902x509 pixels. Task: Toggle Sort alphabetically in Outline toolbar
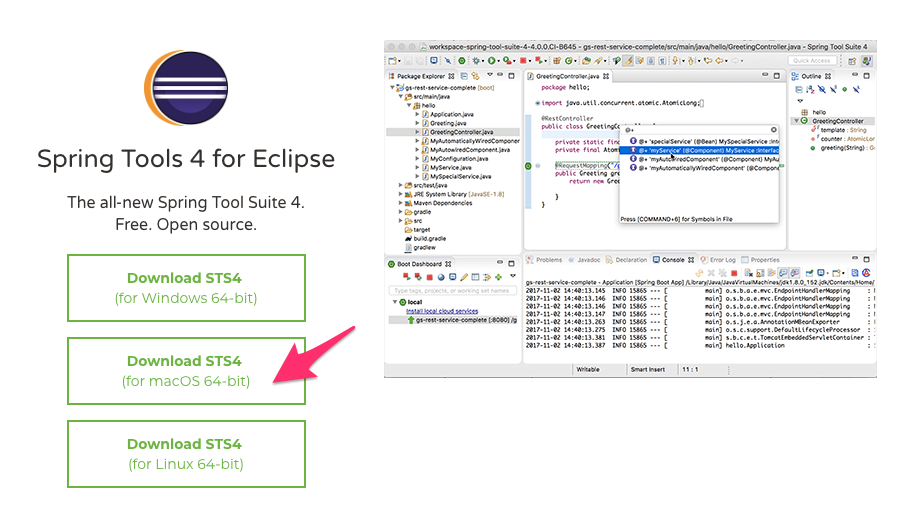pyautogui.click(x=810, y=89)
